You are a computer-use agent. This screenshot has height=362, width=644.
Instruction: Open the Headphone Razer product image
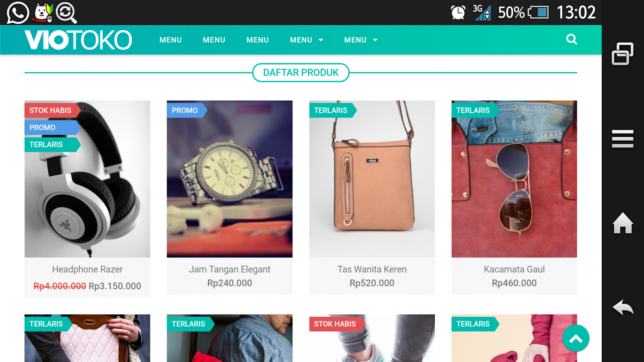pos(87,179)
